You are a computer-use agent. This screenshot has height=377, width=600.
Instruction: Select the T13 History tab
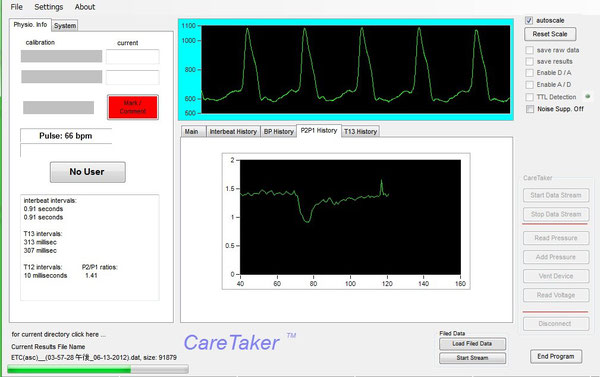[x=360, y=131]
